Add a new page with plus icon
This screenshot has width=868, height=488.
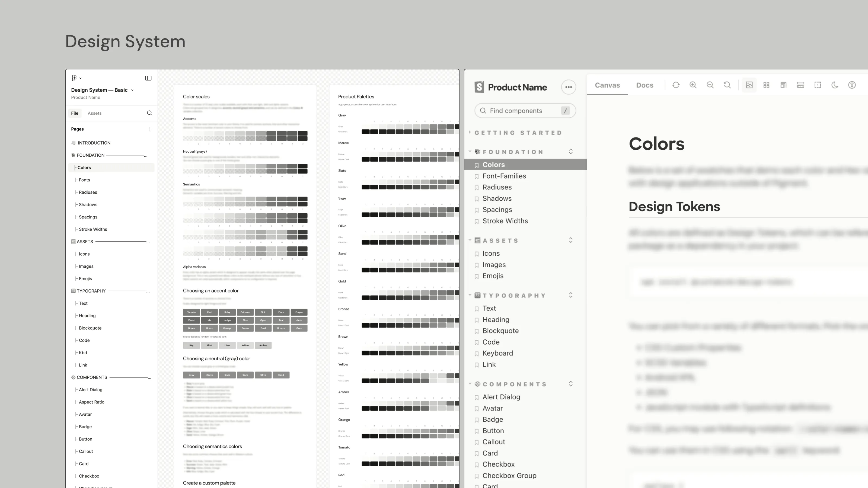click(150, 129)
